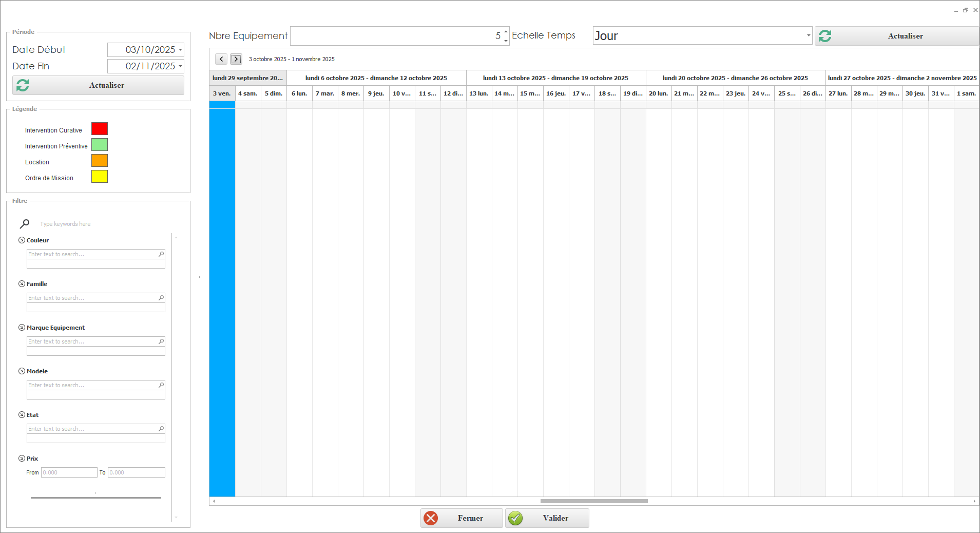Collapse the Marque Equipement filter group
980x533 pixels.
pyautogui.click(x=22, y=328)
